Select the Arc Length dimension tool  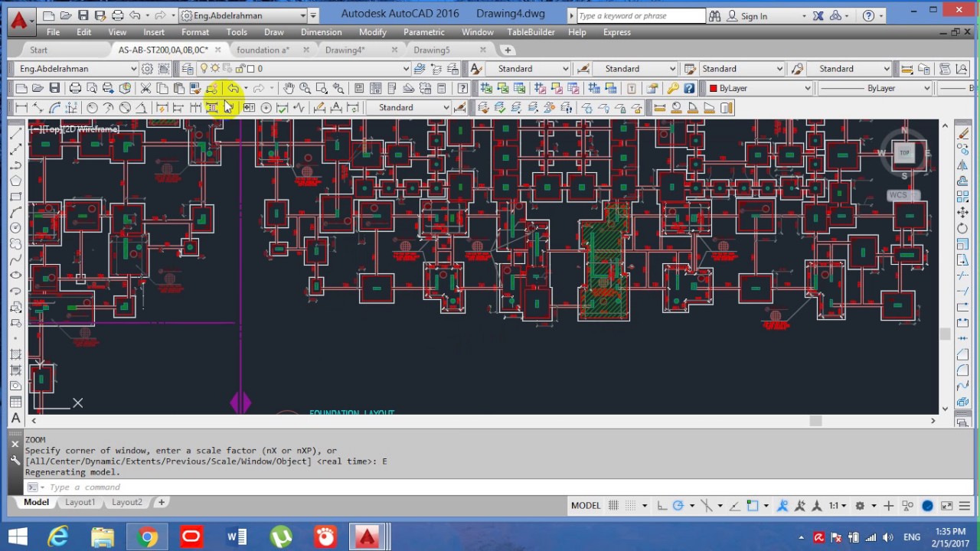click(x=55, y=108)
